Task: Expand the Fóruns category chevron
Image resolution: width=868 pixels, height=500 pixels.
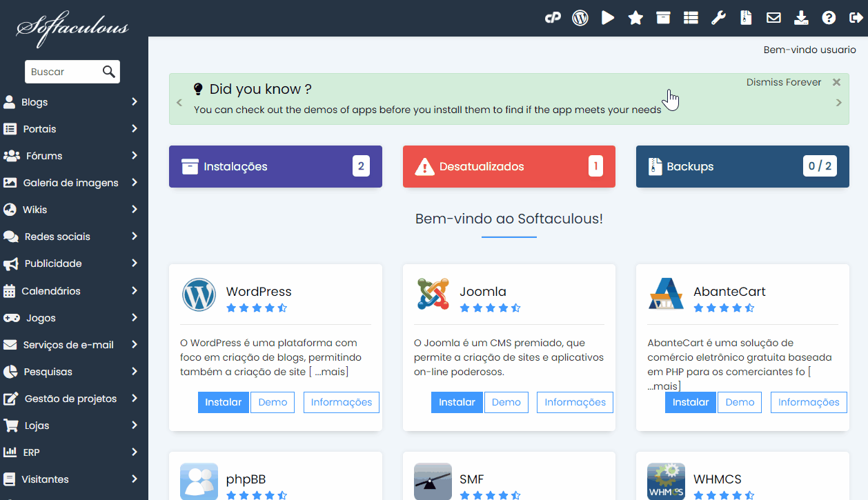Action: click(x=135, y=156)
